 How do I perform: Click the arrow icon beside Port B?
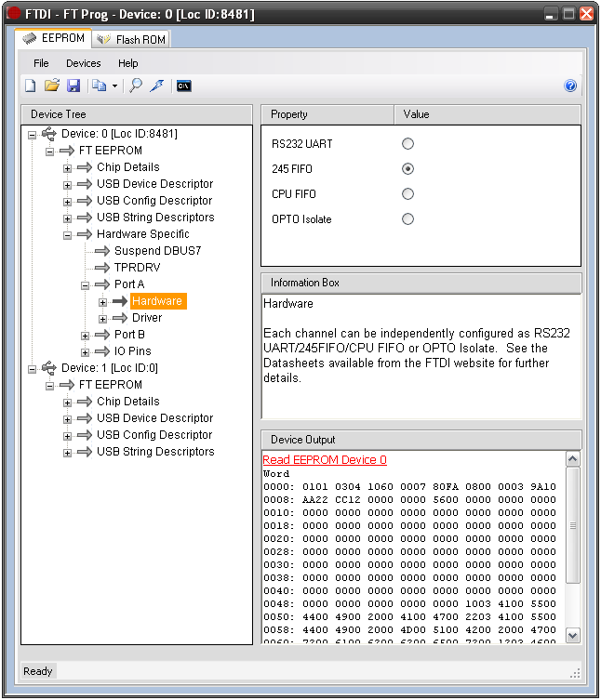point(102,335)
